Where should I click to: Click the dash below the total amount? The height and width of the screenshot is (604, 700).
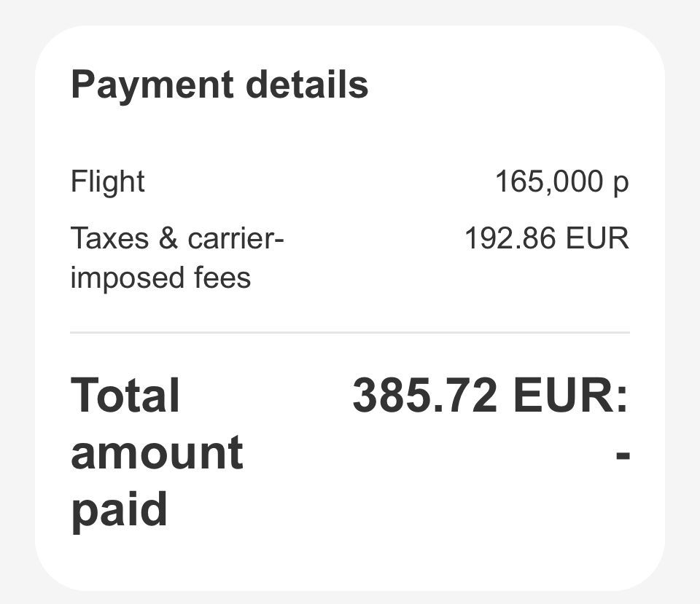click(622, 455)
